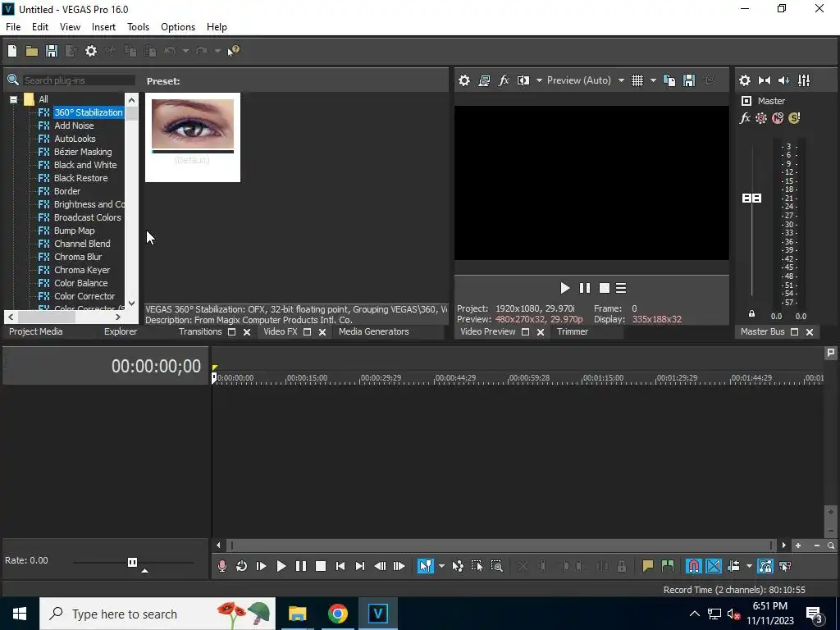
Task: Click the preview Overlays grid icon
Action: coord(637,80)
